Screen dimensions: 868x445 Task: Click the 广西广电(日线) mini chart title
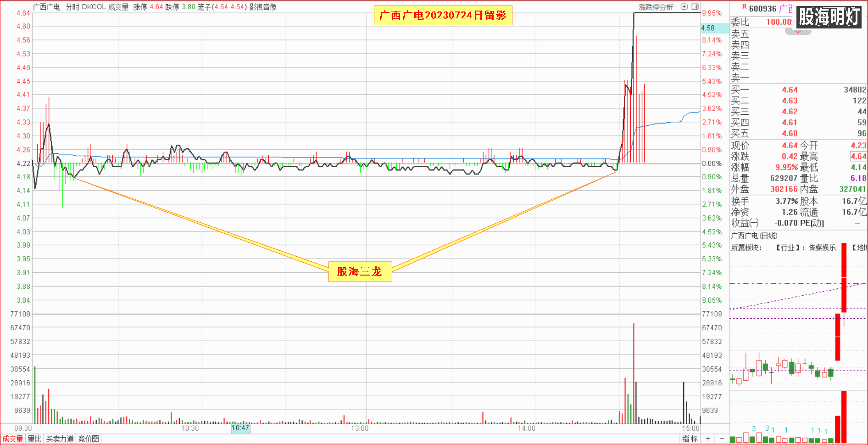coord(754,236)
